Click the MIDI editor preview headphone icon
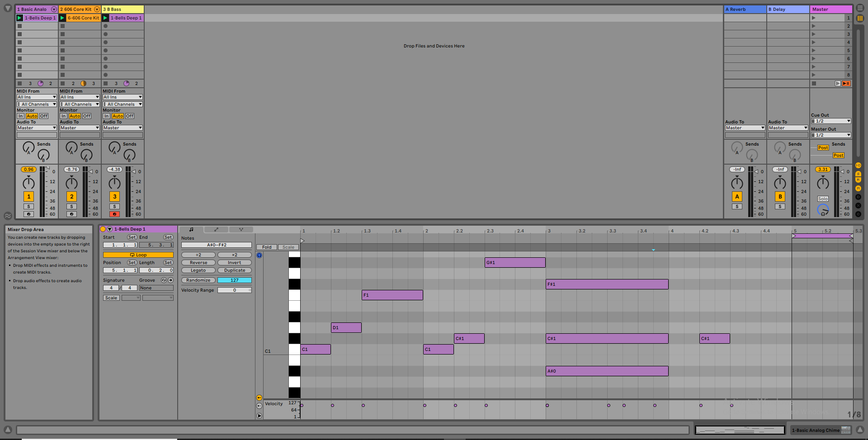Screen dimensions: 868x440 [259, 255]
